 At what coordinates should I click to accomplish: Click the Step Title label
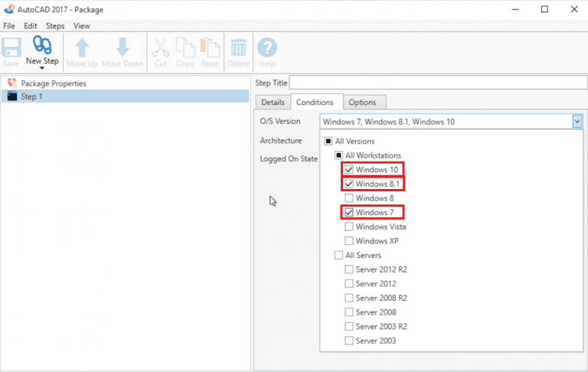pyautogui.click(x=271, y=83)
